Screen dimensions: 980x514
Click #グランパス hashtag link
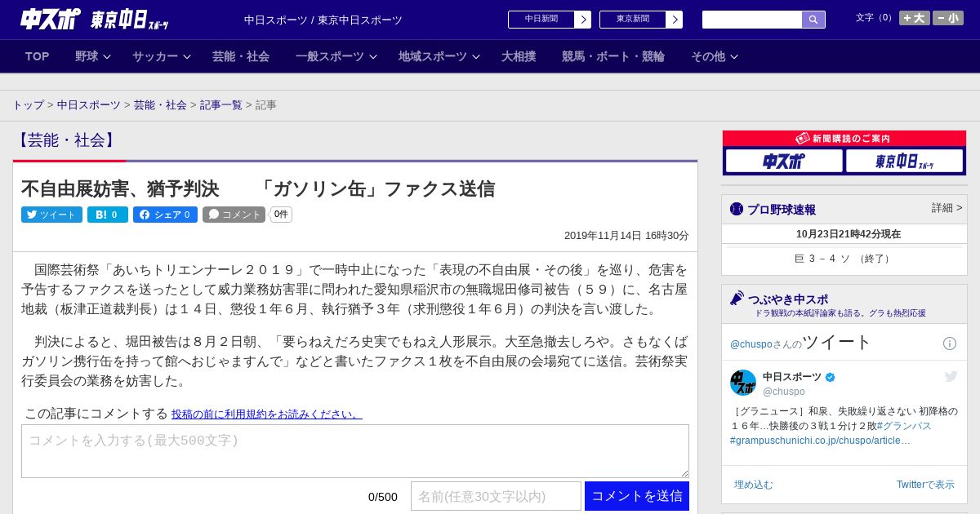pyautogui.click(x=904, y=426)
